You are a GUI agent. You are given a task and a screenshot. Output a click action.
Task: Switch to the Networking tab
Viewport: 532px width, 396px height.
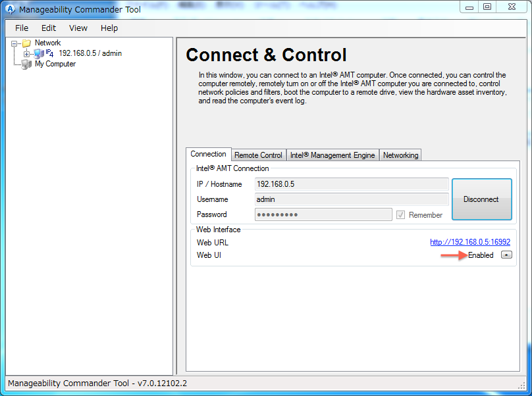tap(401, 155)
